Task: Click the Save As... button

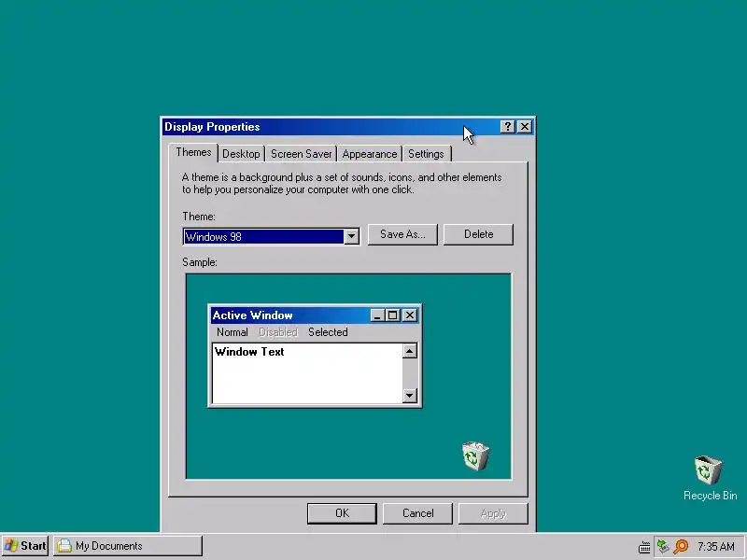Action: click(x=402, y=234)
